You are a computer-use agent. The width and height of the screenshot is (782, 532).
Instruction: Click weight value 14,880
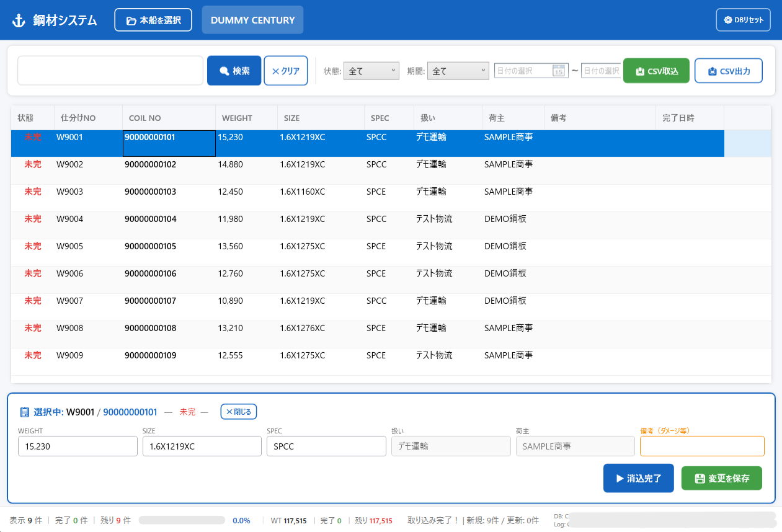231,164
